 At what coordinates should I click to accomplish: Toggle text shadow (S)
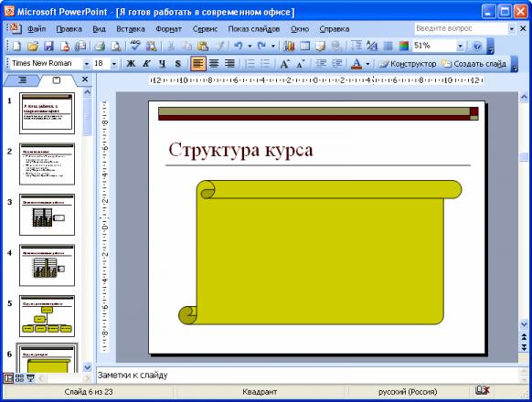[178, 63]
